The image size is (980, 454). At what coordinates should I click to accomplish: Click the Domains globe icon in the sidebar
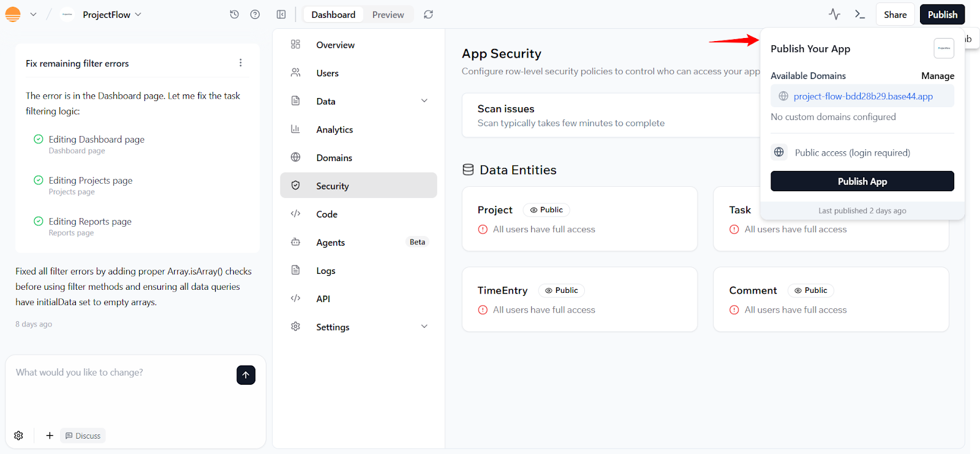coord(295,157)
